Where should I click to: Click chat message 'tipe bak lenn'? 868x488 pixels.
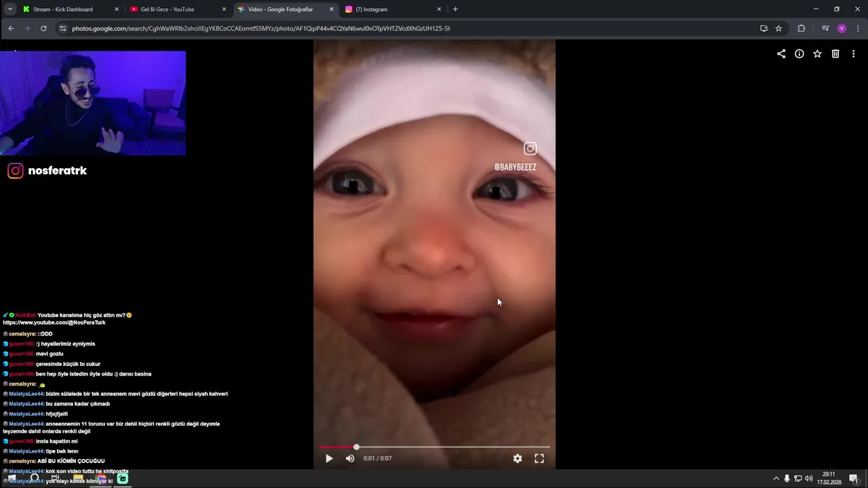(62, 451)
